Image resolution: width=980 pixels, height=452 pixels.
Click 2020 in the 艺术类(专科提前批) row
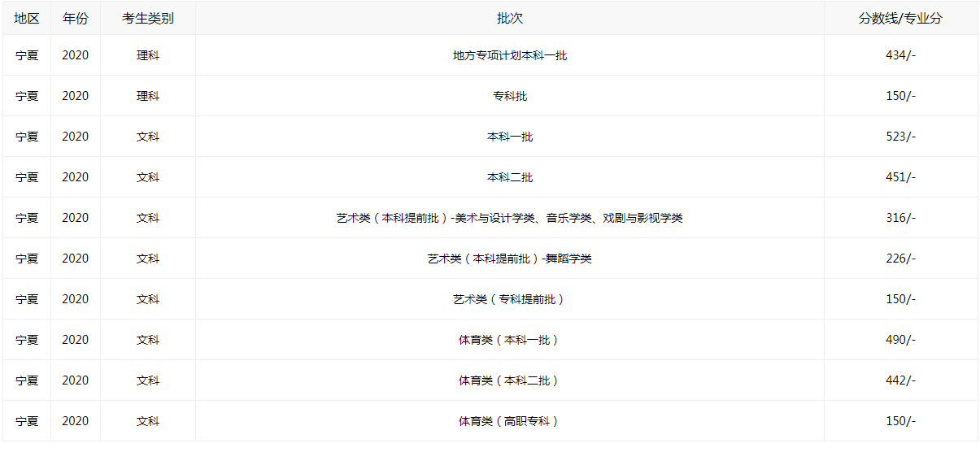75,299
